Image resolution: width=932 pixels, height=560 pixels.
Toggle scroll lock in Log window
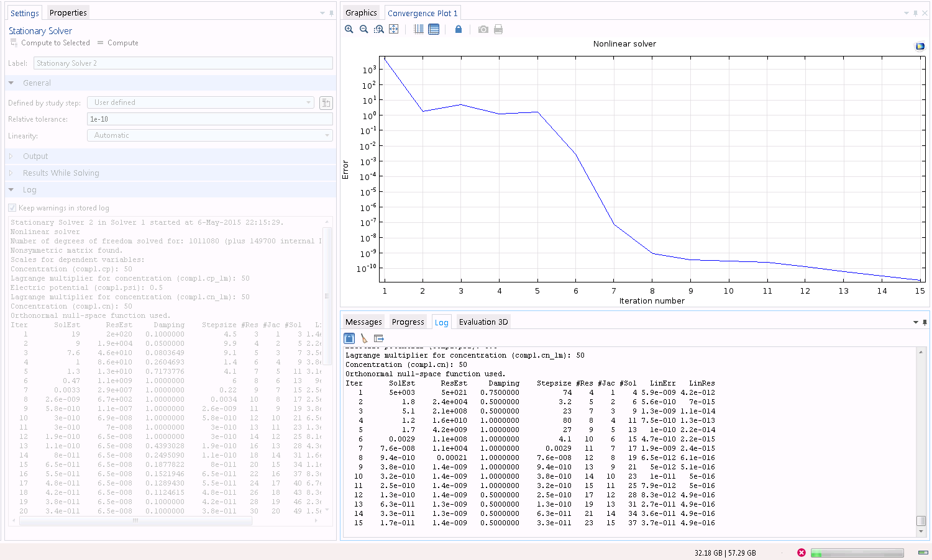tap(349, 338)
